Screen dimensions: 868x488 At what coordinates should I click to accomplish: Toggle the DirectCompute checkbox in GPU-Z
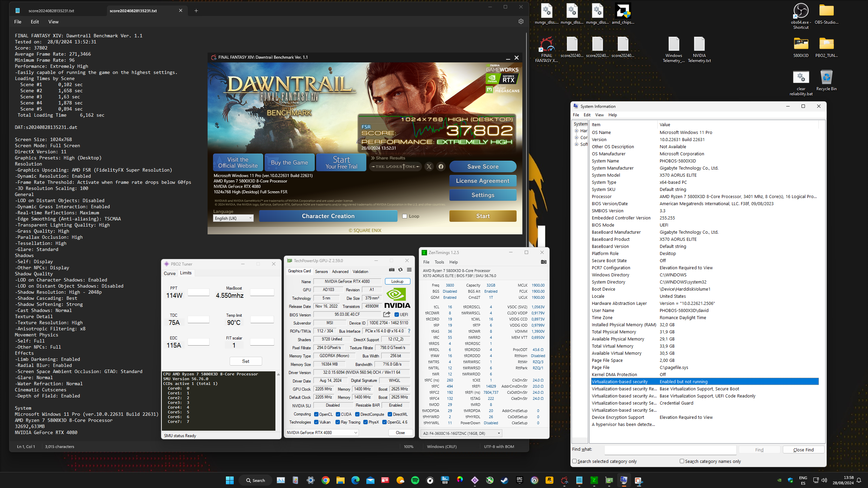click(357, 414)
